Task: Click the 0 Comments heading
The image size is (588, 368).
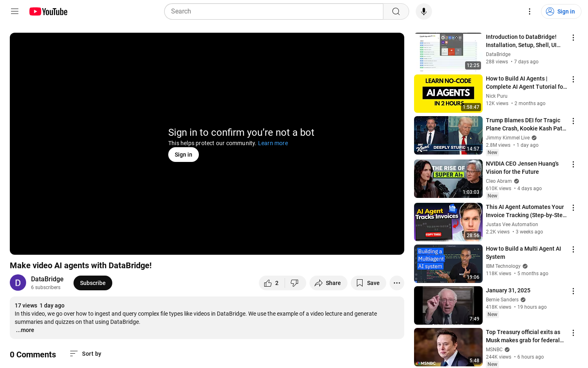Action: 33,355
